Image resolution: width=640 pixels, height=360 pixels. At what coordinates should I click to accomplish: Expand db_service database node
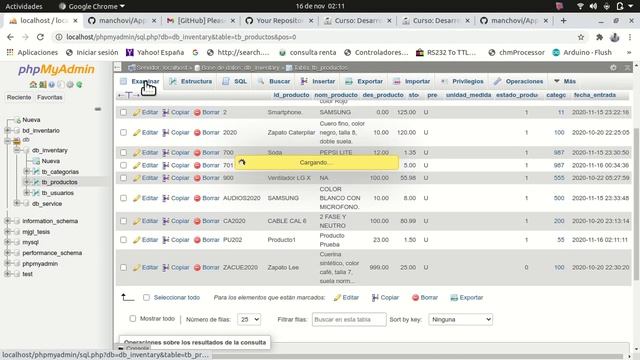click(x=17, y=203)
